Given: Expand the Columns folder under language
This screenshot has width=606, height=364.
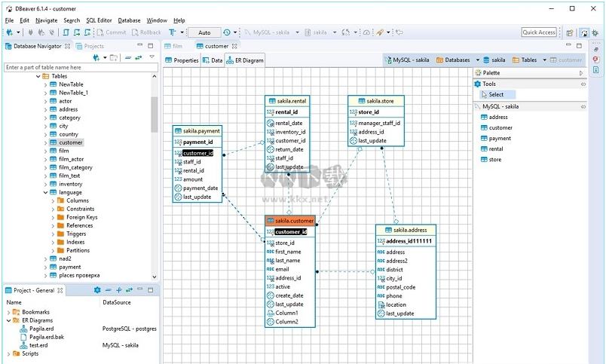Looking at the screenshot, I should tap(54, 201).
